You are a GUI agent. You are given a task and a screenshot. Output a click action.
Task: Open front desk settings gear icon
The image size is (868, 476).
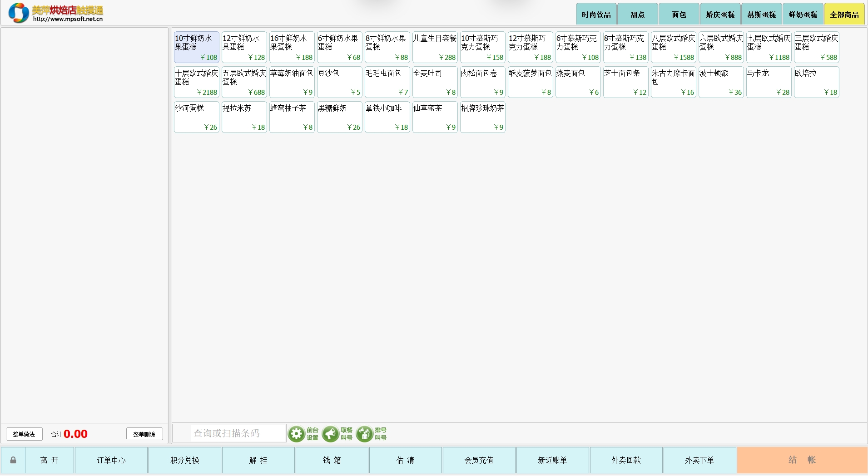point(297,434)
